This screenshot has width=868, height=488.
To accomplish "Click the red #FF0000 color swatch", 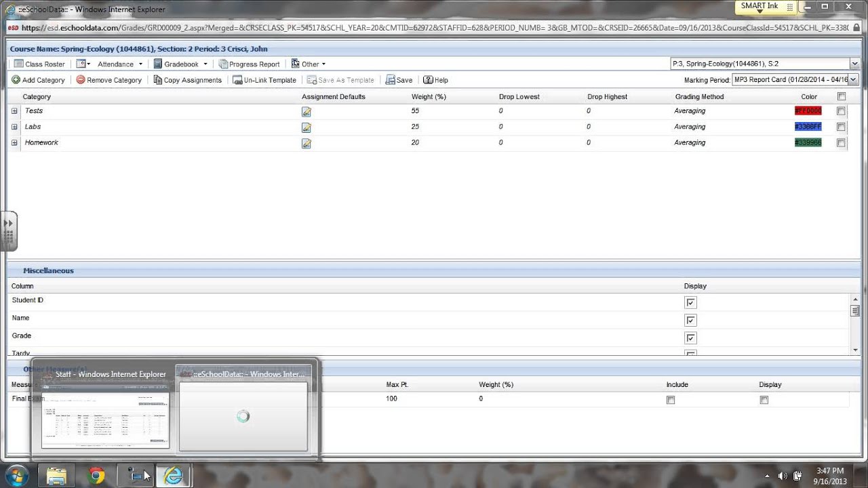I will (x=808, y=110).
